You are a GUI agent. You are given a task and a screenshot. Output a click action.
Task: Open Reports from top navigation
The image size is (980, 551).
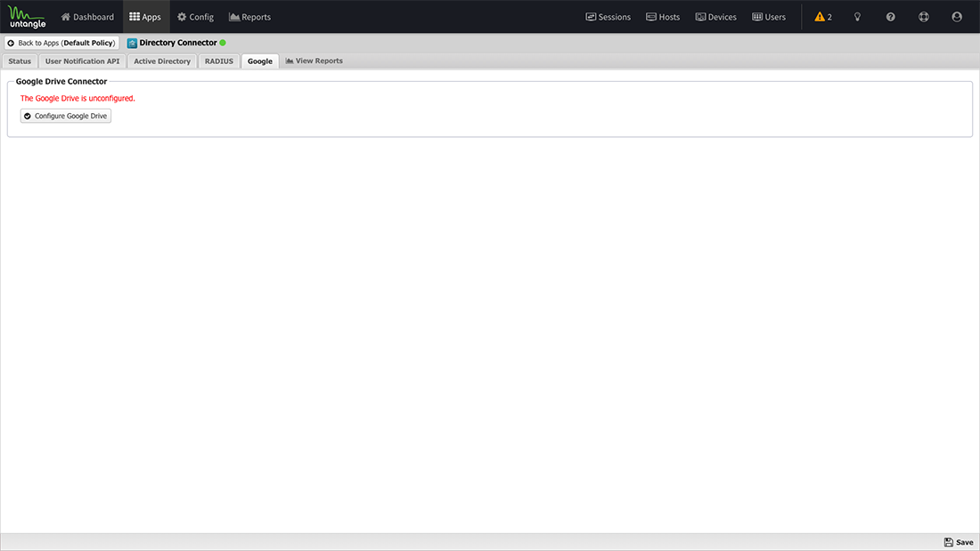click(x=250, y=17)
